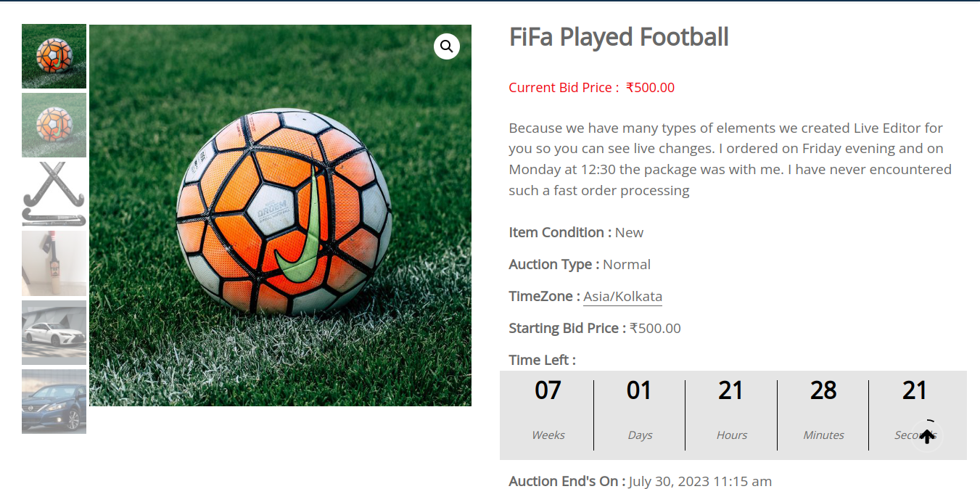Show the white car thumbnail image
Screen dimensions: 980x489
tap(54, 332)
